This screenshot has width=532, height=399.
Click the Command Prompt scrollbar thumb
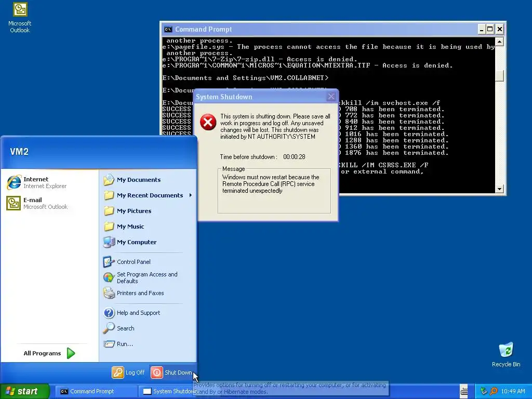[x=499, y=75]
